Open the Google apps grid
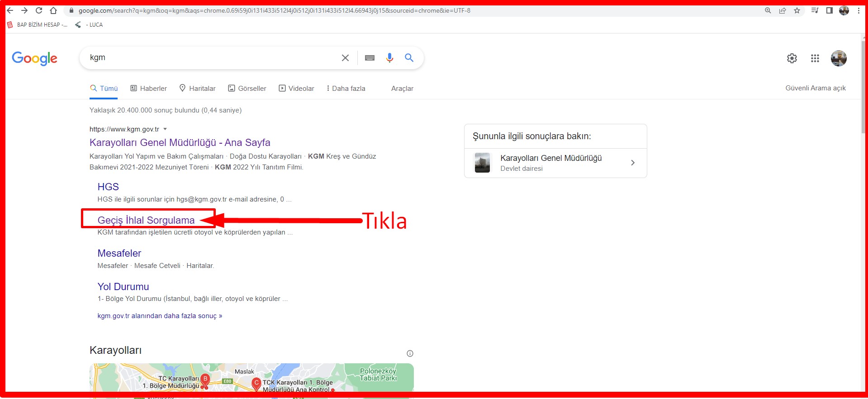 (815, 58)
